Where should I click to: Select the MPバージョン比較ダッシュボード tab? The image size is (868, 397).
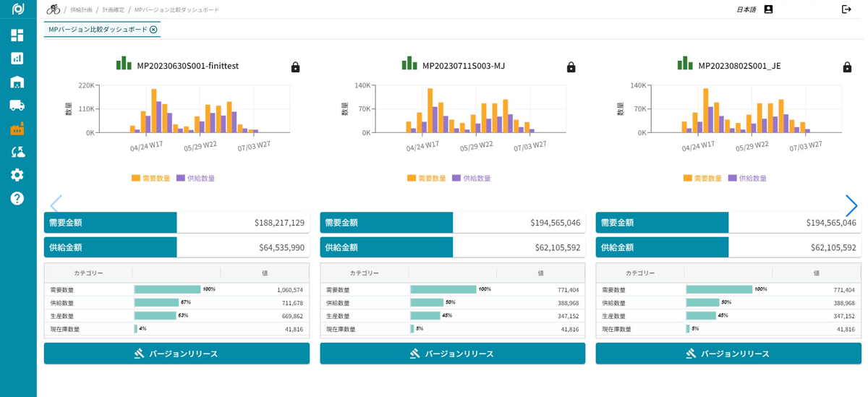click(98, 30)
